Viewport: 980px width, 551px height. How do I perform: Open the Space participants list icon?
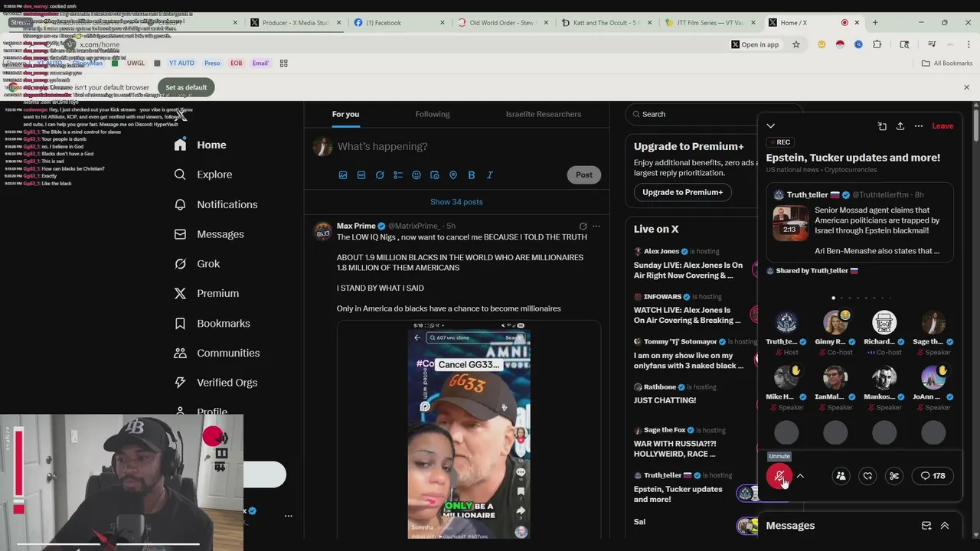click(841, 476)
